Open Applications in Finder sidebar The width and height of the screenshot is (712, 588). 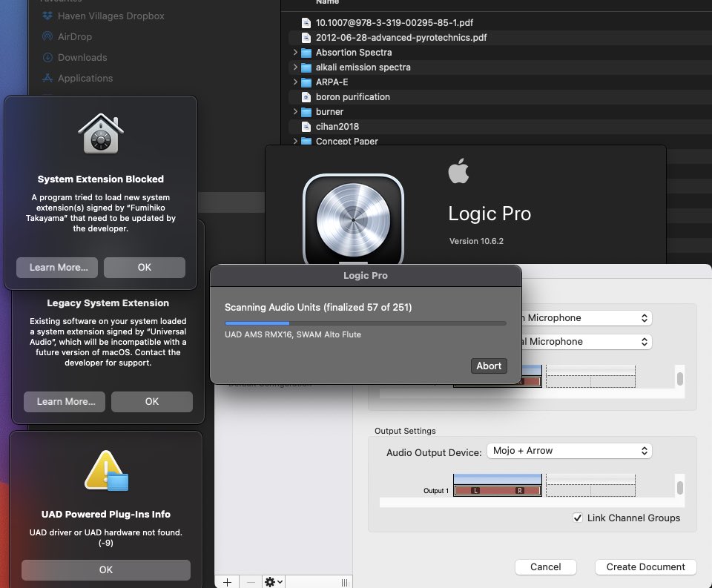(85, 78)
